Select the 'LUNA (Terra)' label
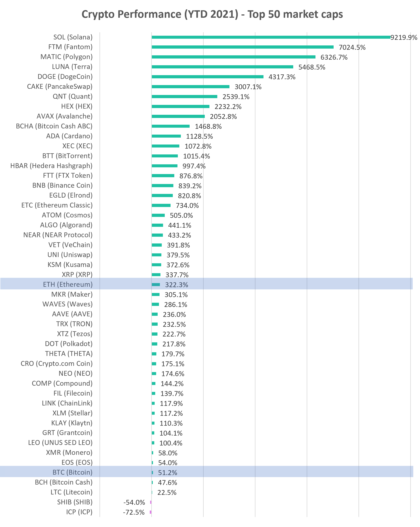The height and width of the screenshot is (527, 420). [72, 67]
